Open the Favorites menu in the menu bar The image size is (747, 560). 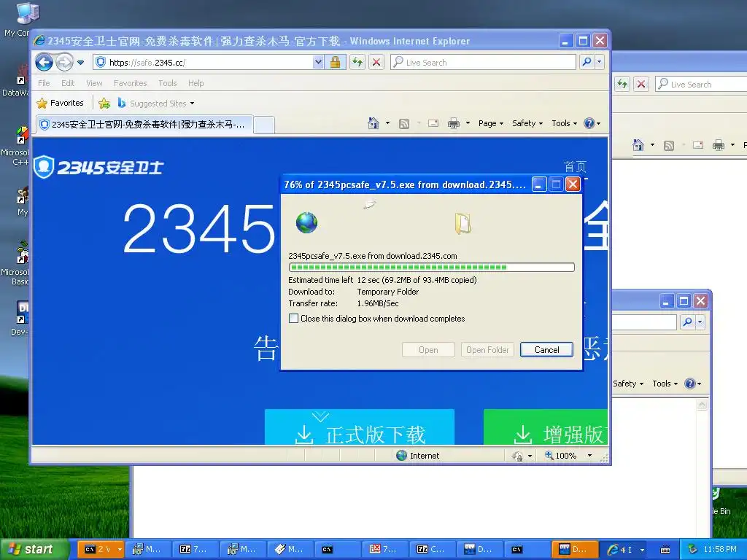pyautogui.click(x=130, y=83)
